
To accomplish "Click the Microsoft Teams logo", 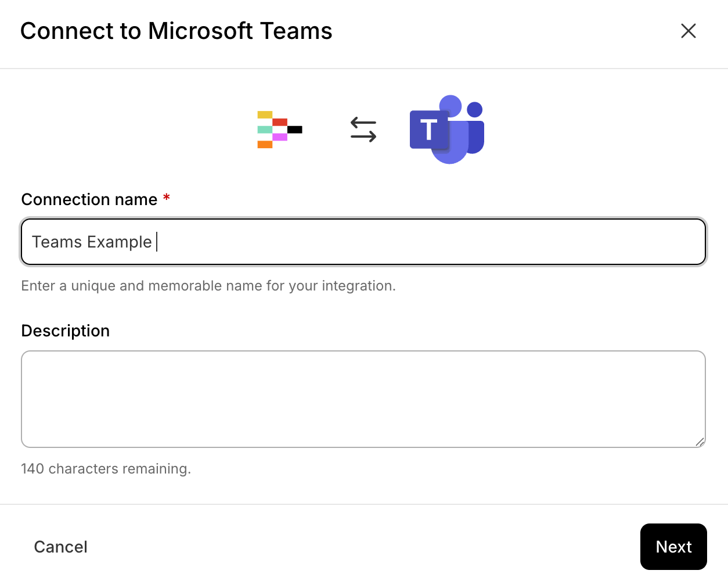I will 446,129.
